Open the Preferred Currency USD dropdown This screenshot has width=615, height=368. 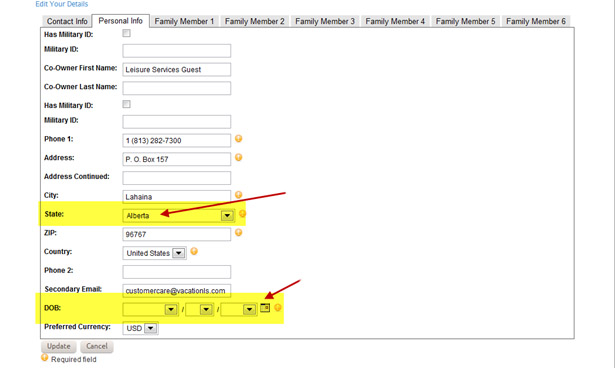[x=140, y=328]
